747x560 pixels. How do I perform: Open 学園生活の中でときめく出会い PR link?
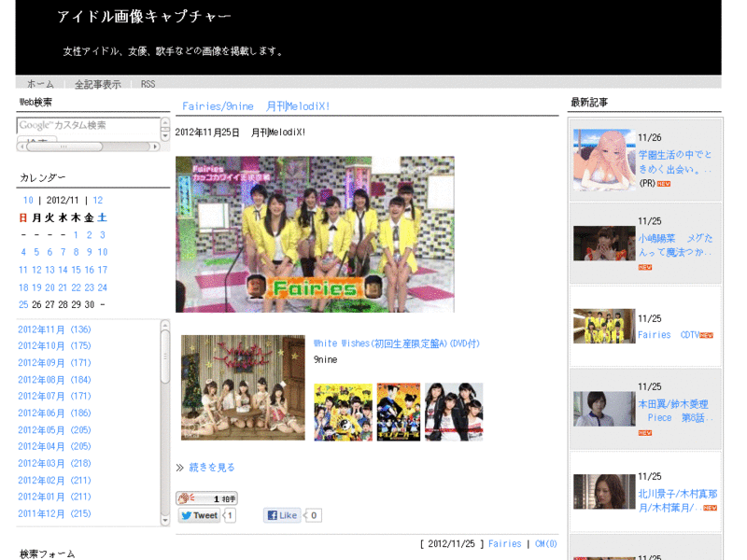[675, 161]
